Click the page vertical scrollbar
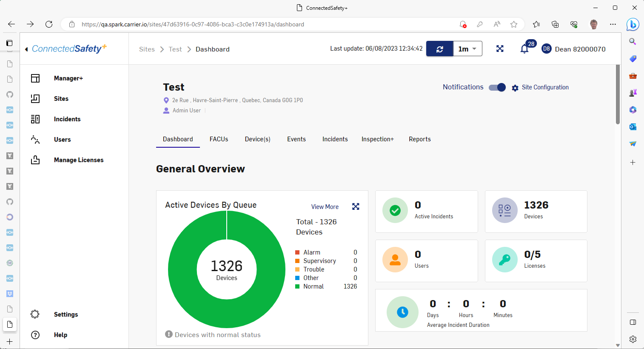The image size is (644, 349). point(618,94)
